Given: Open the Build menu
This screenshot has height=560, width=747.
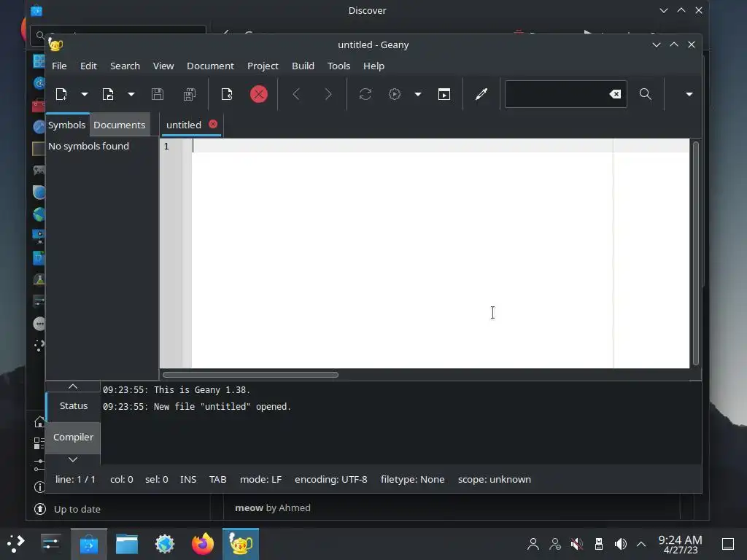Looking at the screenshot, I should coord(303,66).
